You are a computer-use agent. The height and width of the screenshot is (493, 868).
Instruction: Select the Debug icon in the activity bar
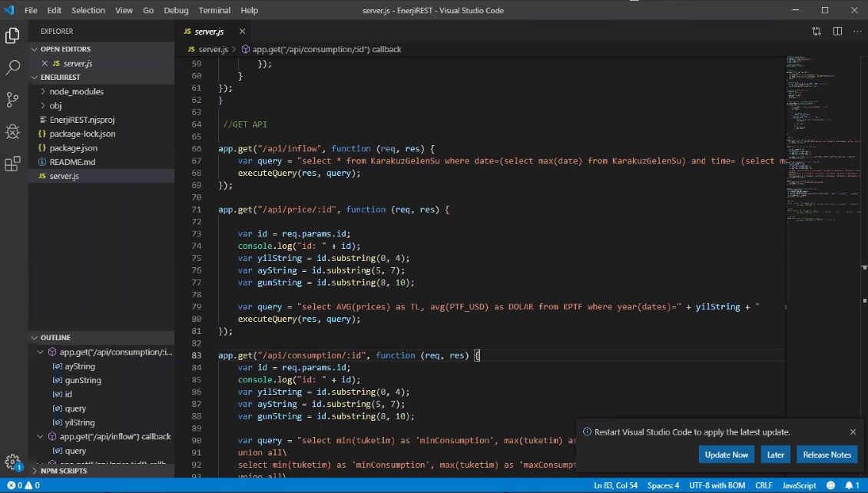[12, 131]
